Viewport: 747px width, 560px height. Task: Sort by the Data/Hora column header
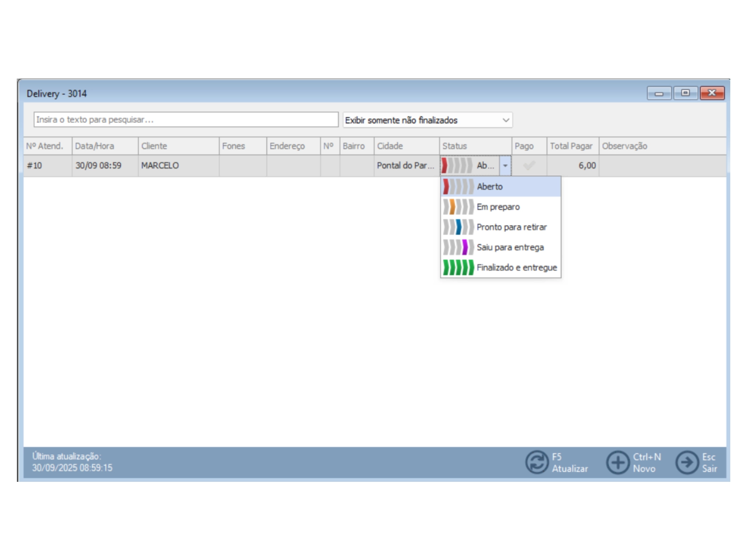pyautogui.click(x=105, y=146)
